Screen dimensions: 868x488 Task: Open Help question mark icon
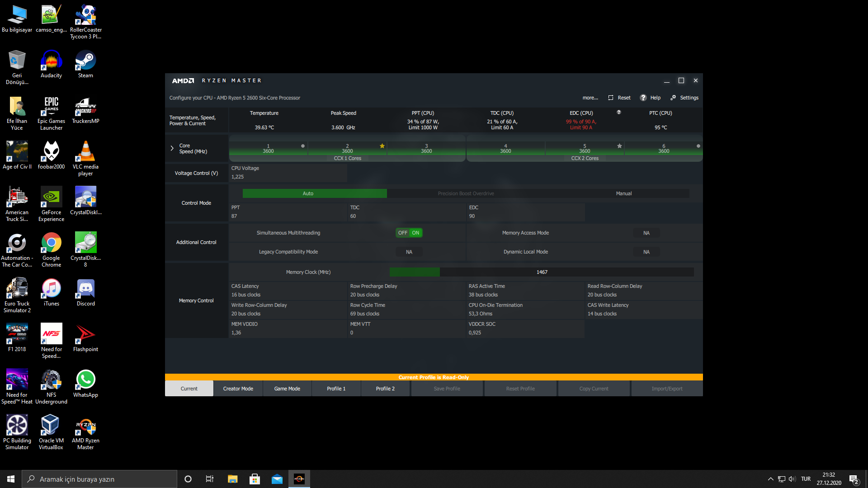643,98
